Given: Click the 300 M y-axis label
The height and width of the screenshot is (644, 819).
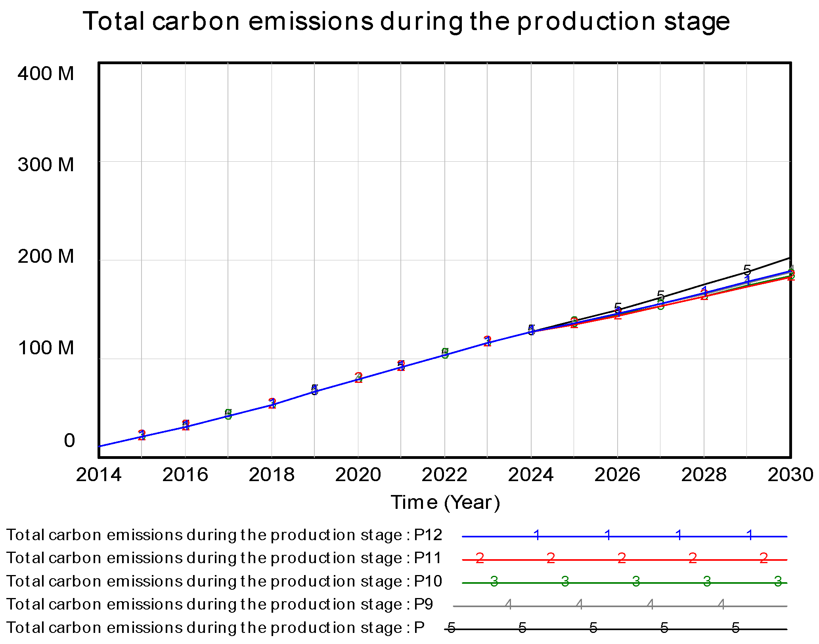Looking at the screenshot, I should point(46,165).
